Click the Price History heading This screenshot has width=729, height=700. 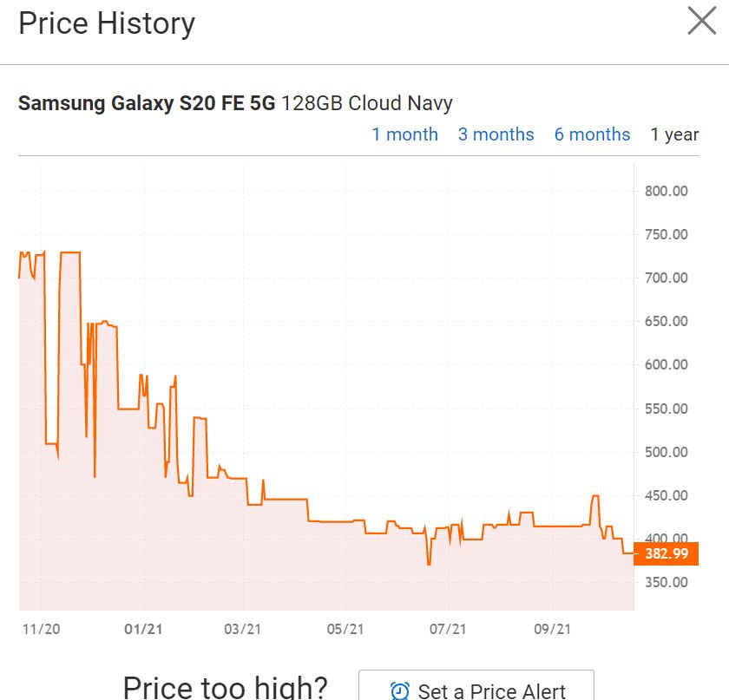click(x=107, y=23)
